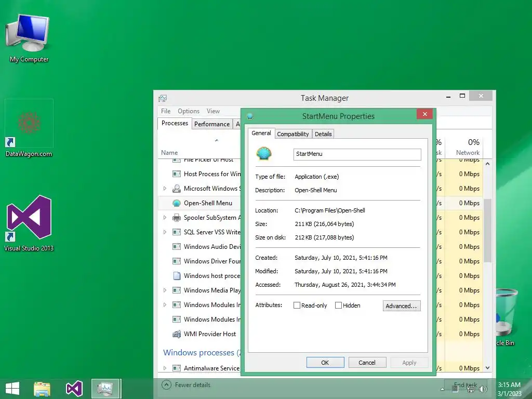Screen dimensions: 532x399
Task: Expand the SQL Server VSS Writer row
Action: [165, 232]
